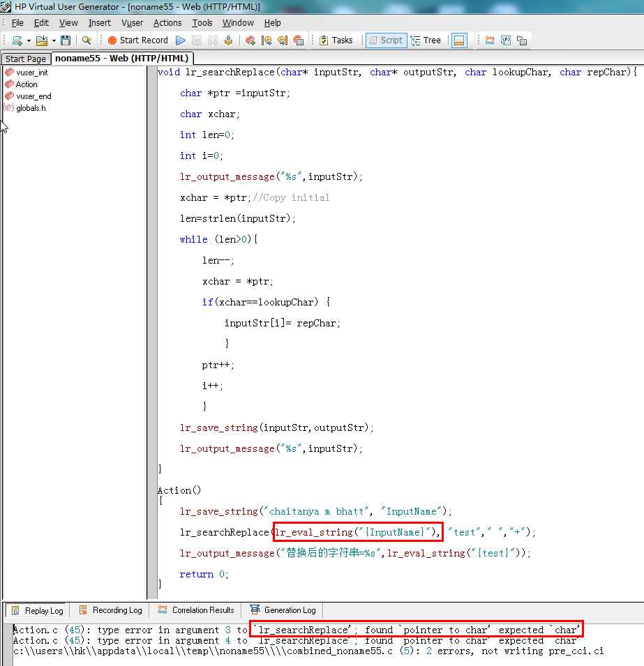
Task: Click the parameter list toolbar icon
Action: pyautogui.click(x=506, y=40)
